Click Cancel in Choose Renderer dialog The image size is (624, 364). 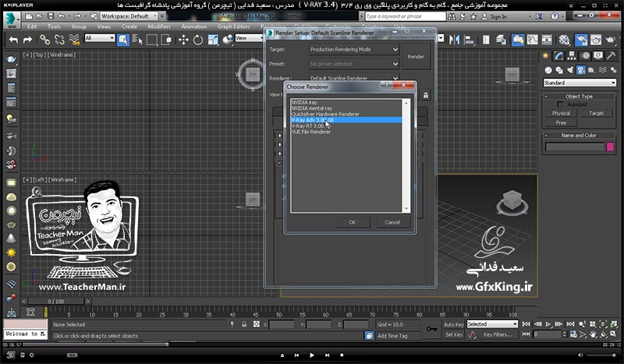pyautogui.click(x=392, y=222)
